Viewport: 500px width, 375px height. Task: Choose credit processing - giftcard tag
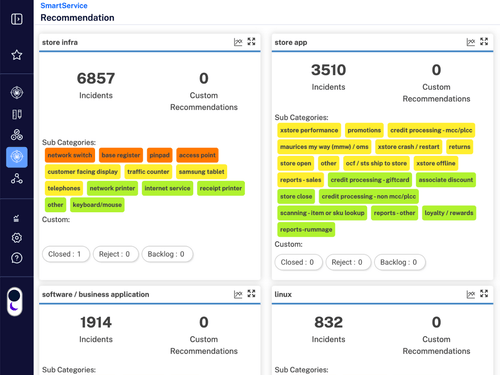[x=370, y=180]
